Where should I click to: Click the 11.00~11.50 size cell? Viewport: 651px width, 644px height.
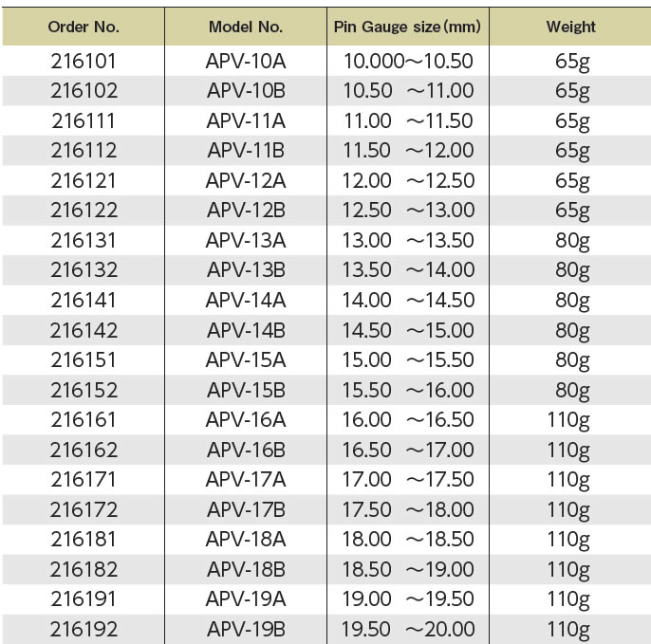point(408,120)
